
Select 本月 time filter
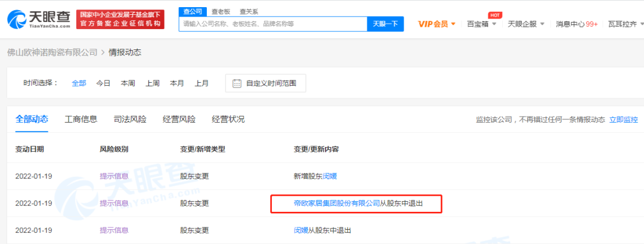[177, 83]
